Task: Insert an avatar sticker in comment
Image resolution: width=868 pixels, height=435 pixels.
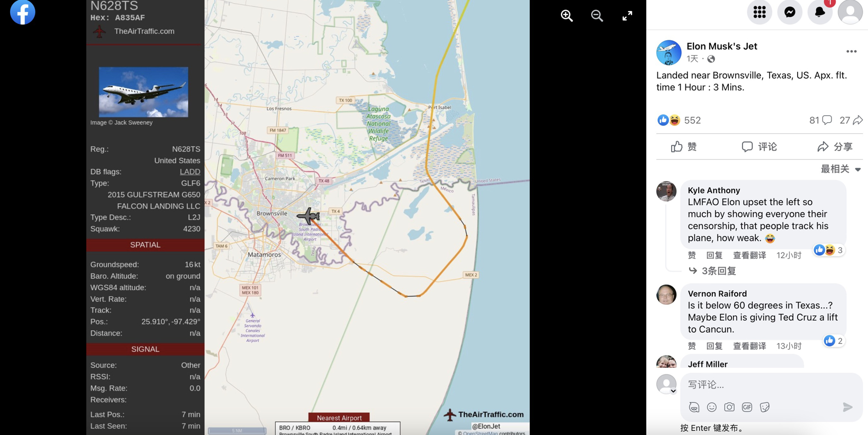Action: tap(694, 407)
